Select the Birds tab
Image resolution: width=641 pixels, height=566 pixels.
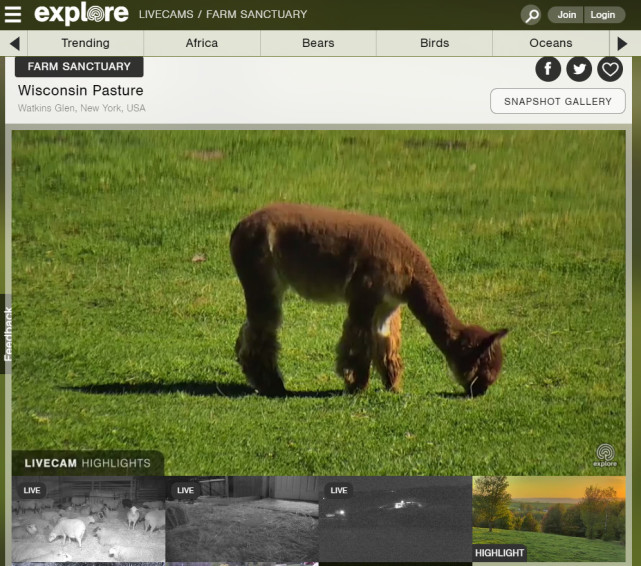pos(434,43)
